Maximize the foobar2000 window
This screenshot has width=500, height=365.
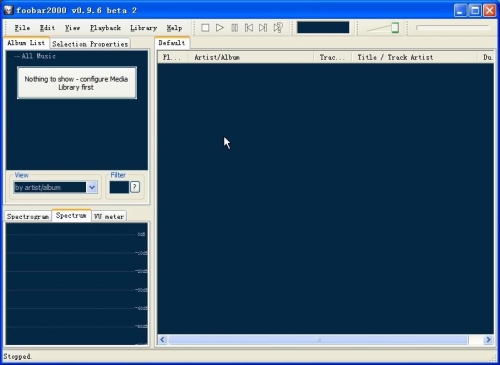475,10
